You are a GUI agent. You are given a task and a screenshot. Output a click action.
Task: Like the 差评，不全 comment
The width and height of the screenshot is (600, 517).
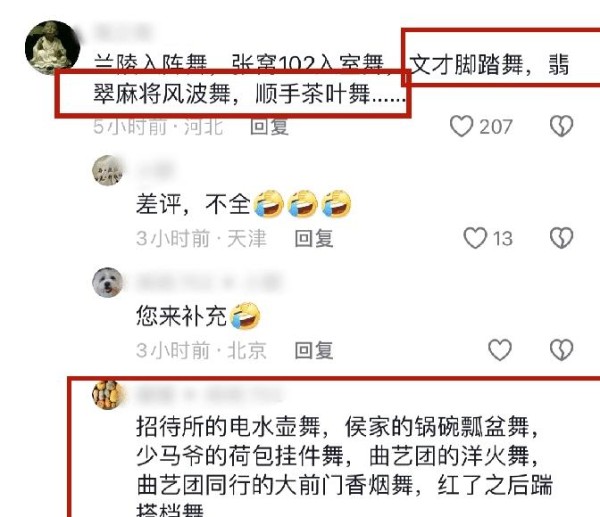tap(475, 238)
